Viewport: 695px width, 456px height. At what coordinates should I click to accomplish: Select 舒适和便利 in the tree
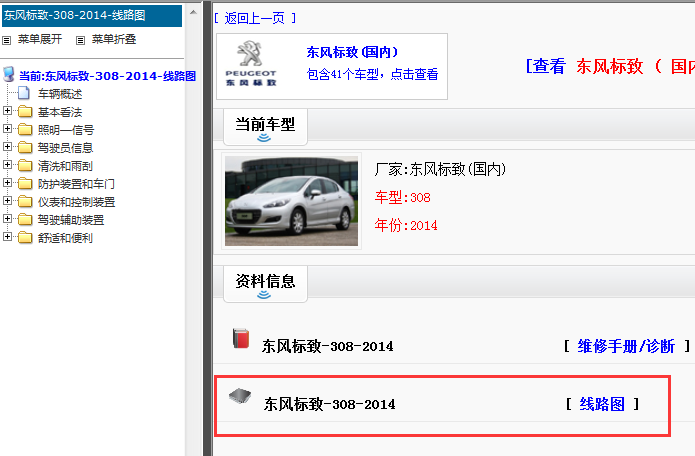pos(65,238)
